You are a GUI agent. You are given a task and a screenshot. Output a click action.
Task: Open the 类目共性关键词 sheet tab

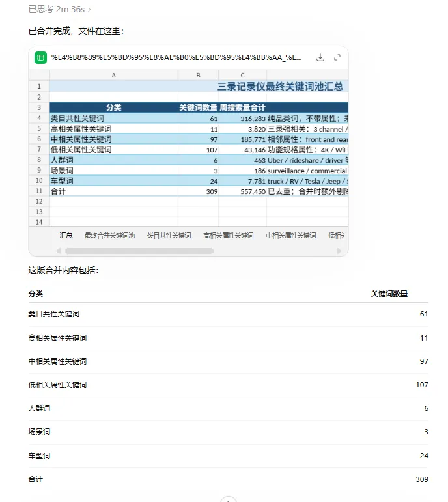click(x=169, y=235)
